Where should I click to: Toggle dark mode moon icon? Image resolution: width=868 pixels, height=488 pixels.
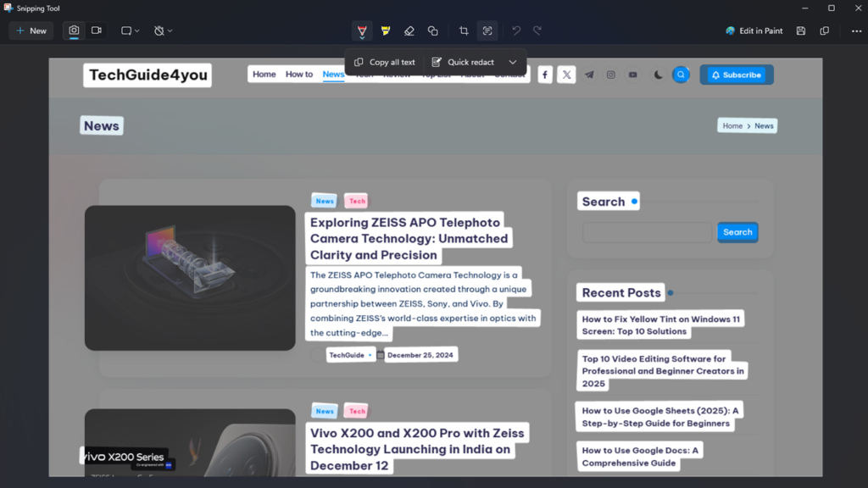click(658, 75)
